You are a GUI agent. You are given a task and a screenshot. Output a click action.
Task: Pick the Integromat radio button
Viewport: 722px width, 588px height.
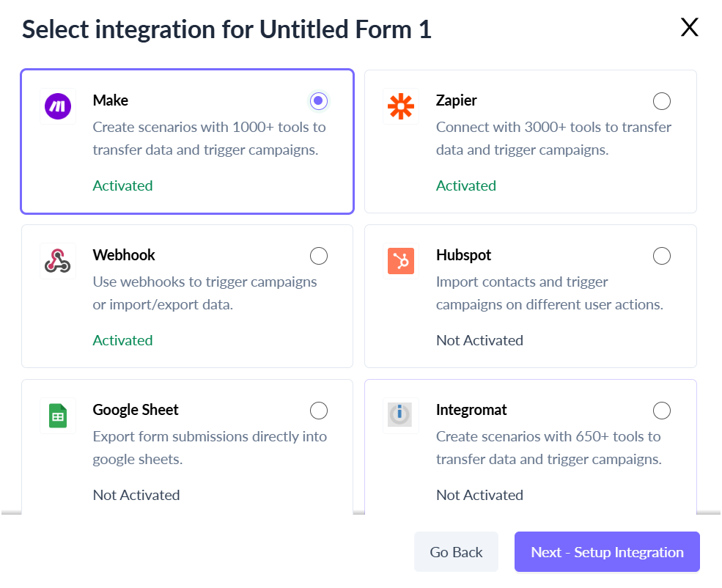coord(662,411)
